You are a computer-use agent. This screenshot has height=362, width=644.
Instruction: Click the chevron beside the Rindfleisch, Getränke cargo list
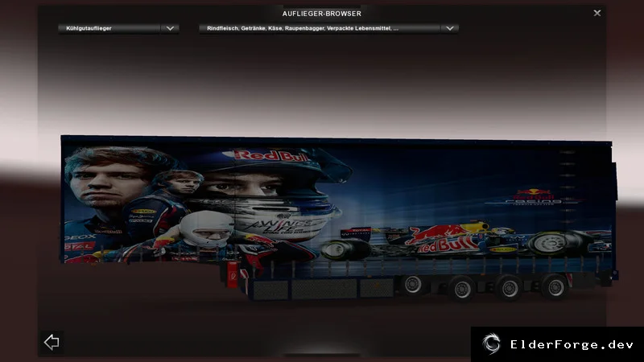coord(450,28)
